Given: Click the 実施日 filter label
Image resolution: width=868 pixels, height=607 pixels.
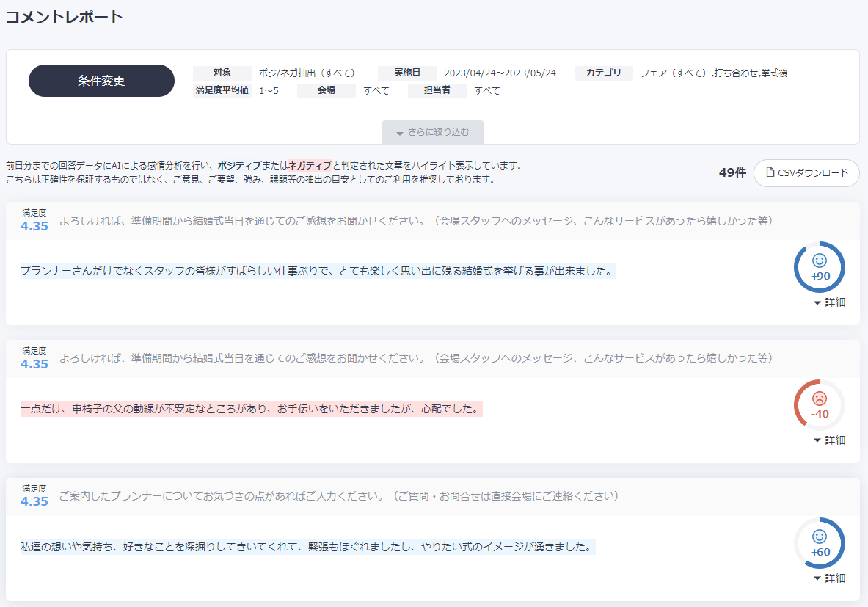Looking at the screenshot, I should pyautogui.click(x=407, y=73).
